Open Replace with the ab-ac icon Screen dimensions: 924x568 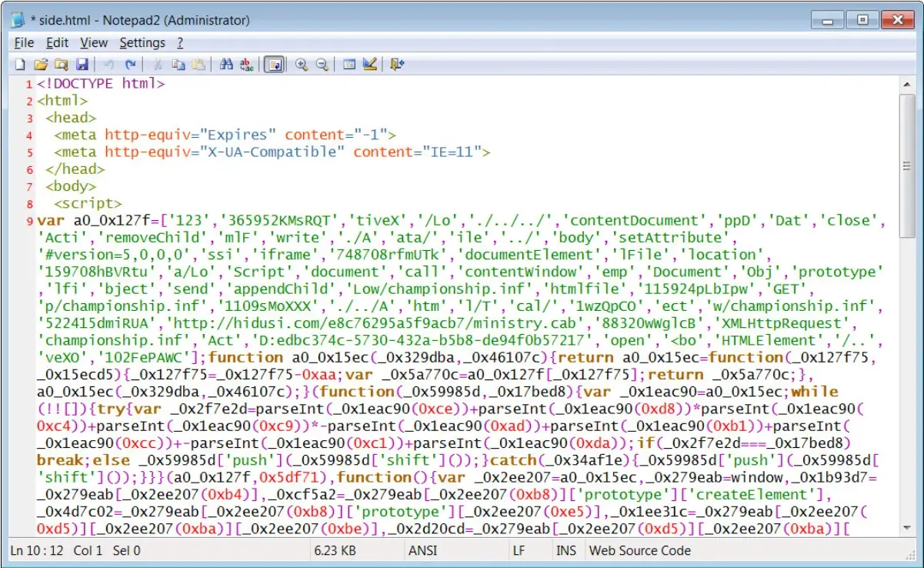click(246, 65)
